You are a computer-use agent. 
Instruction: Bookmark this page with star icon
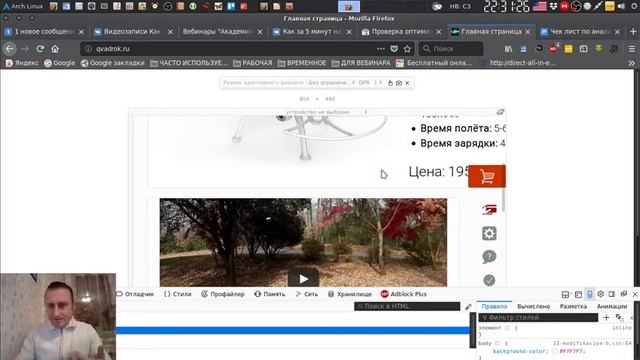407,49
